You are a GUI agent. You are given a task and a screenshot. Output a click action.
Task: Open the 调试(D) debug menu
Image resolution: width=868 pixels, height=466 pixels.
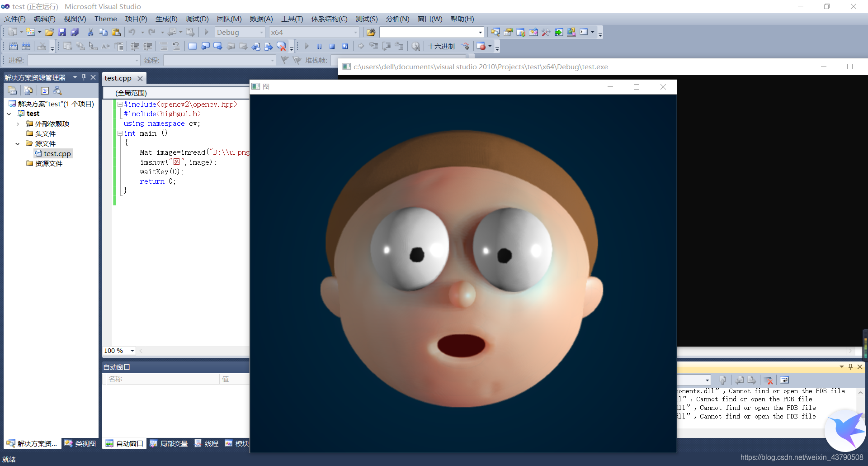[x=197, y=19]
